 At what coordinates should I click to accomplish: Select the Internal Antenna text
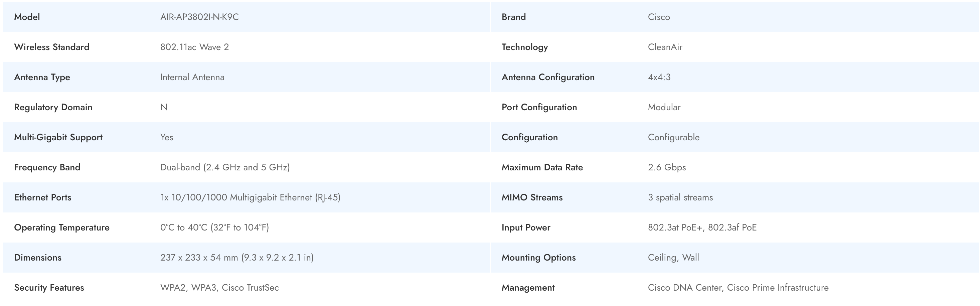(192, 77)
